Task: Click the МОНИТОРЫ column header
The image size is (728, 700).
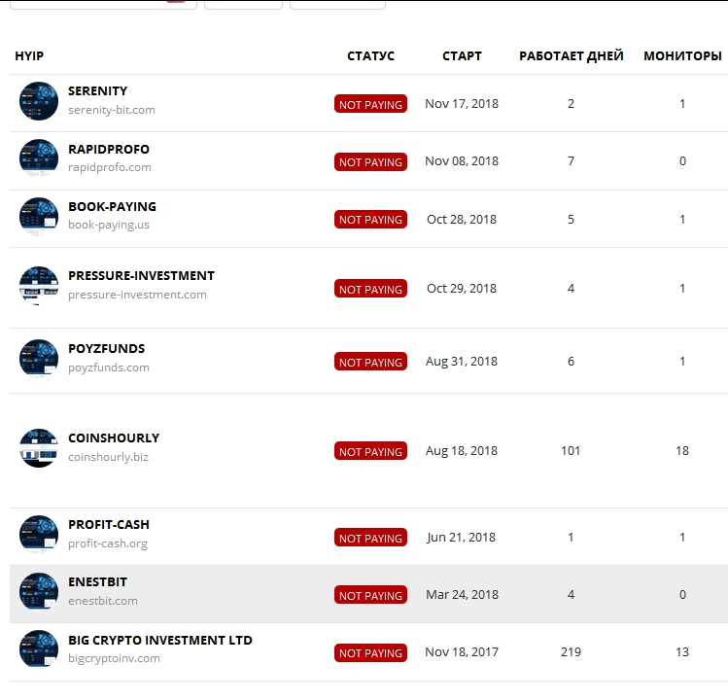Action: click(x=682, y=56)
